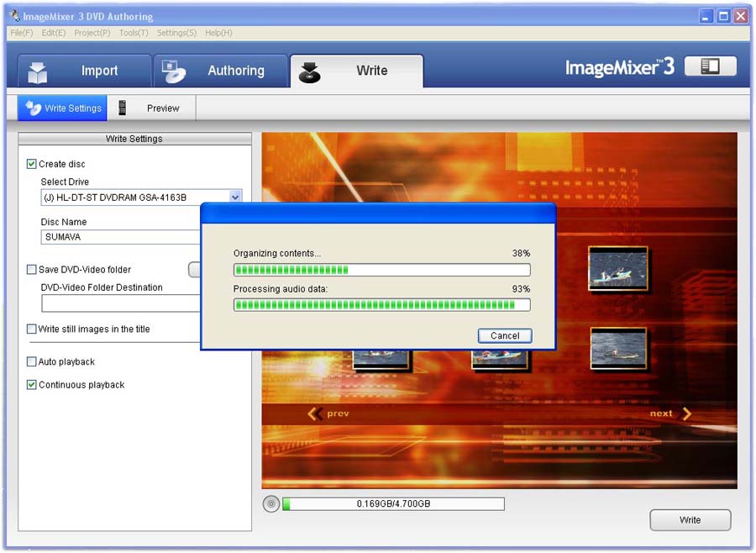Cancel the disc writing progress
756x553 pixels.
(505, 335)
